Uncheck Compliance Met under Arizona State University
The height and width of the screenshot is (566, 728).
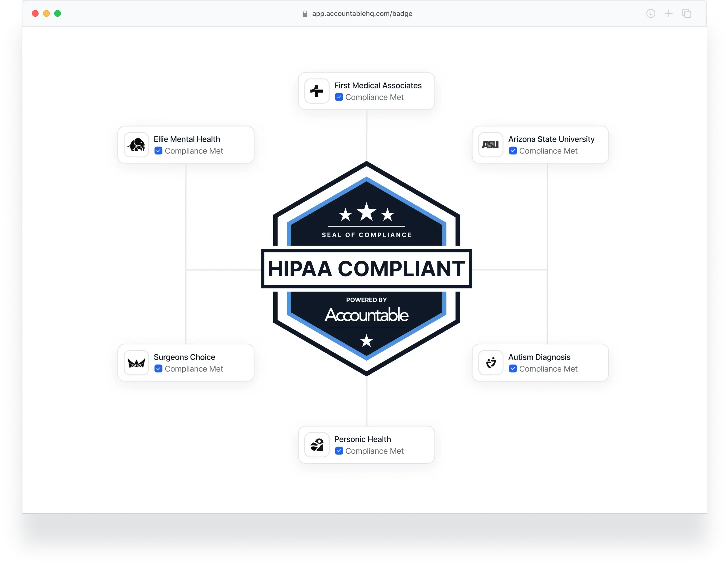pos(512,151)
